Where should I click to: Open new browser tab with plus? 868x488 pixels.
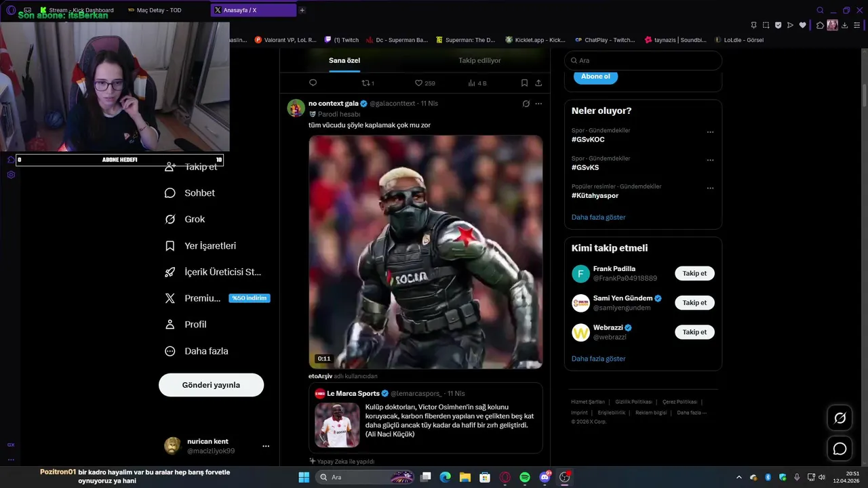point(302,10)
